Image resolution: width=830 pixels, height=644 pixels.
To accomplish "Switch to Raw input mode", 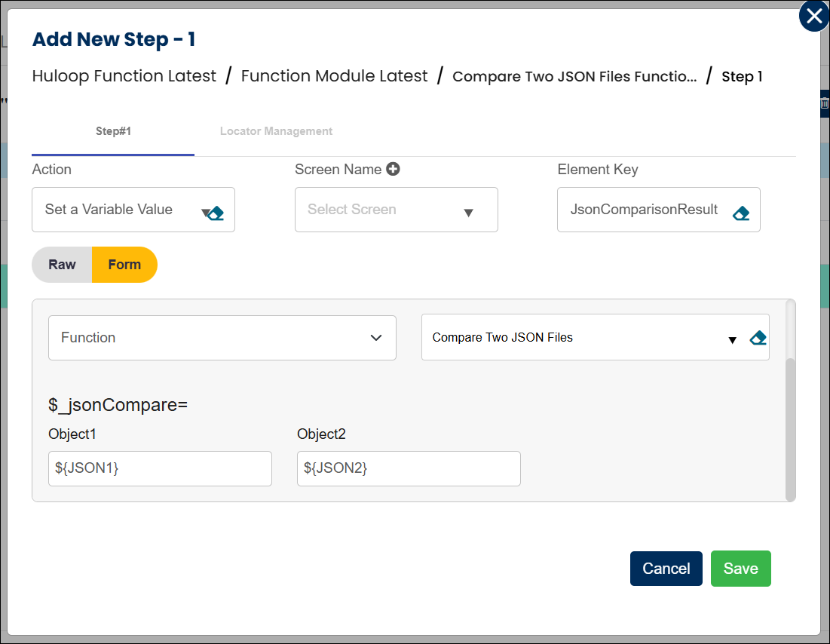I will pyautogui.click(x=62, y=265).
